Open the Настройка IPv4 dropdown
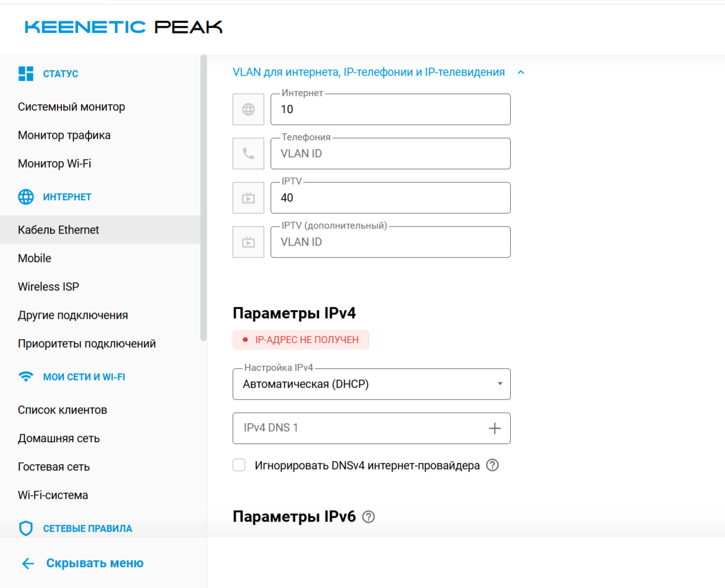The height and width of the screenshot is (588, 725). click(371, 384)
